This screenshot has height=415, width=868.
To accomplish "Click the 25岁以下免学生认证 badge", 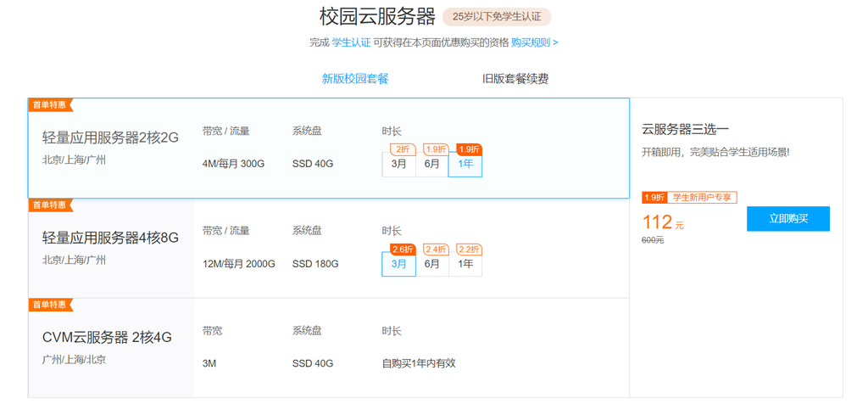I will (497, 17).
